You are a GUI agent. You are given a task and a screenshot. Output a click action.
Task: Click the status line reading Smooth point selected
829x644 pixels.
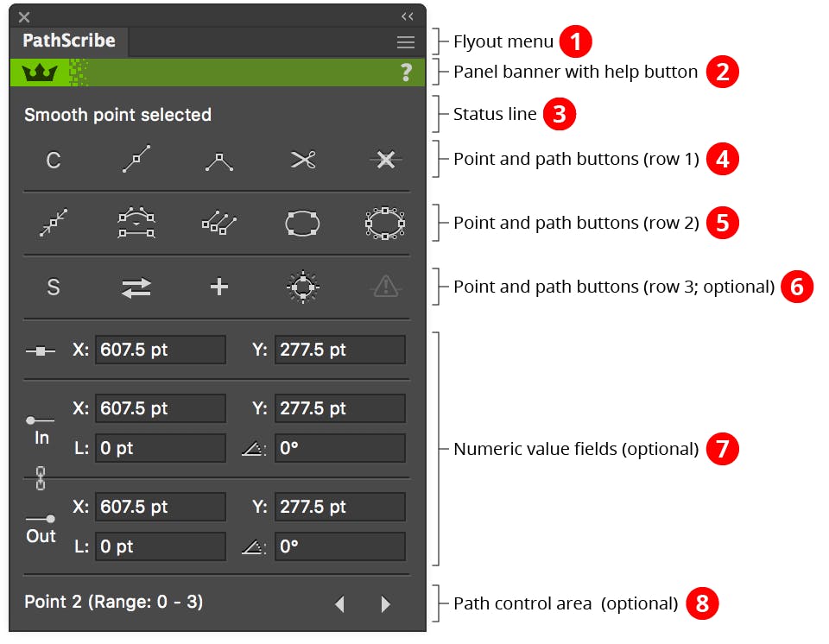tap(117, 114)
